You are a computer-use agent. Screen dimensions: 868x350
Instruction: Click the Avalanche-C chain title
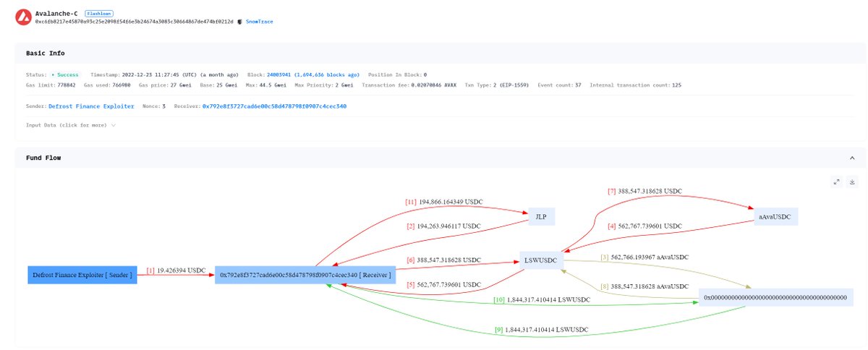(x=57, y=13)
